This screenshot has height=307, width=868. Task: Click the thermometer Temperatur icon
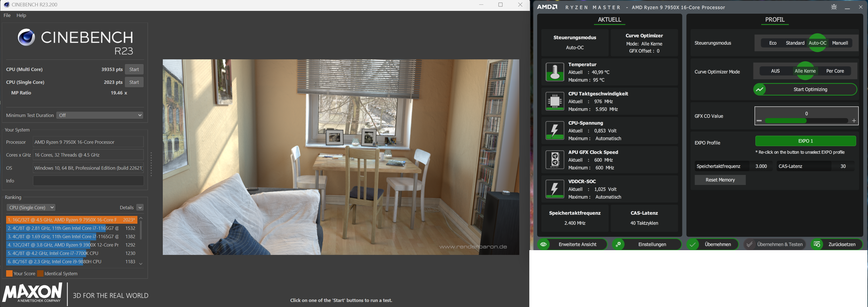click(555, 72)
